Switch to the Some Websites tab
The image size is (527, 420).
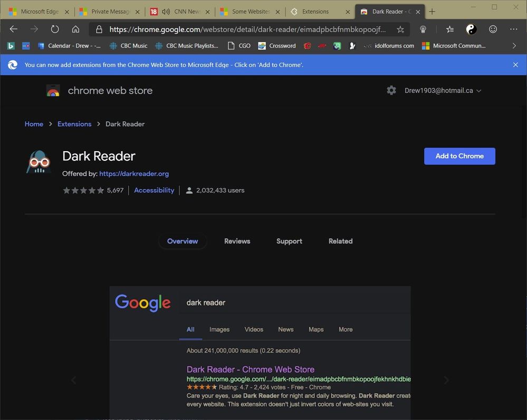pyautogui.click(x=251, y=12)
